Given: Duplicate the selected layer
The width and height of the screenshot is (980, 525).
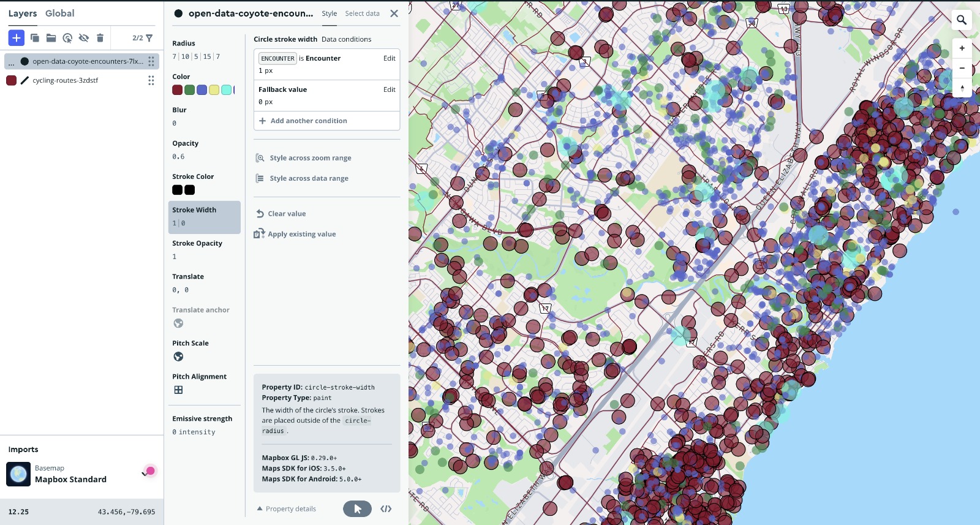Looking at the screenshot, I should click(35, 38).
